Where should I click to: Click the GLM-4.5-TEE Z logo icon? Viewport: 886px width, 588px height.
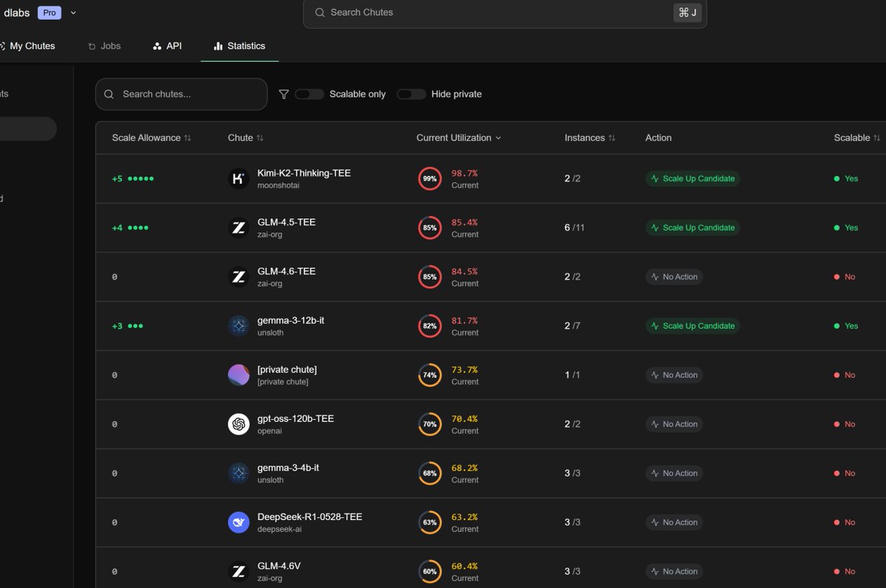[x=238, y=228]
